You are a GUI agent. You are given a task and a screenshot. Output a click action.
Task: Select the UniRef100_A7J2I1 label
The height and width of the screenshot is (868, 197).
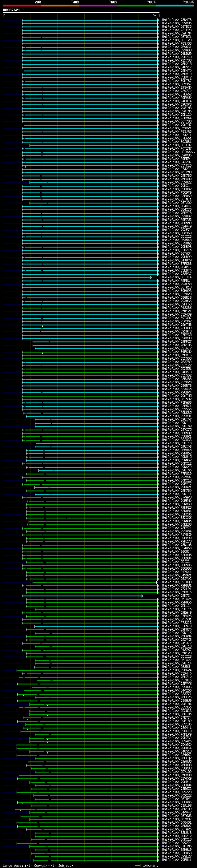[x=177, y=135]
